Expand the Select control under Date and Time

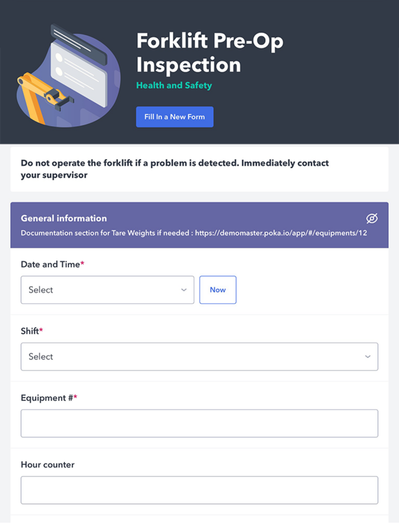tap(107, 290)
